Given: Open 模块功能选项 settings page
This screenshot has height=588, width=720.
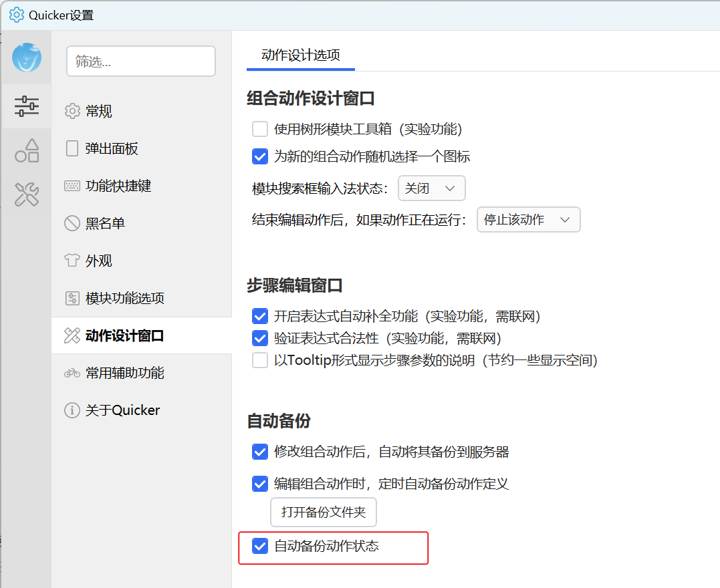Looking at the screenshot, I should coord(142,298).
